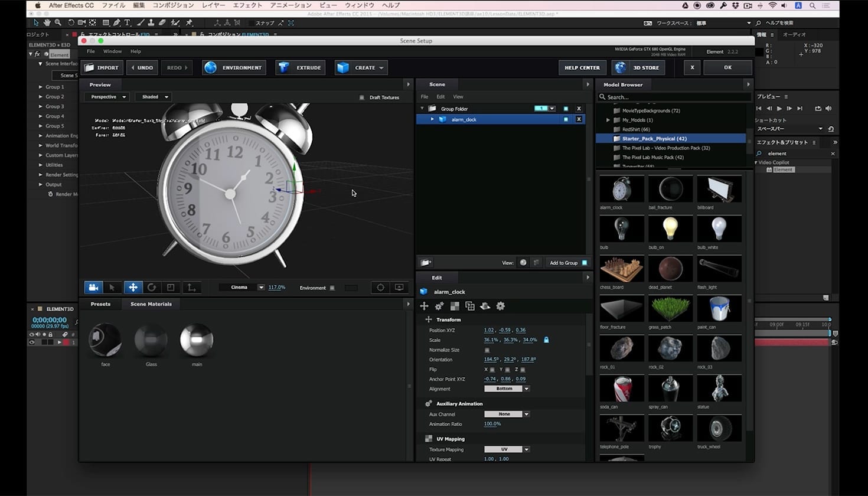Viewport: 868px width, 496px height.
Task: Select After Effects Puppet Pin tool
Action: tap(189, 22)
